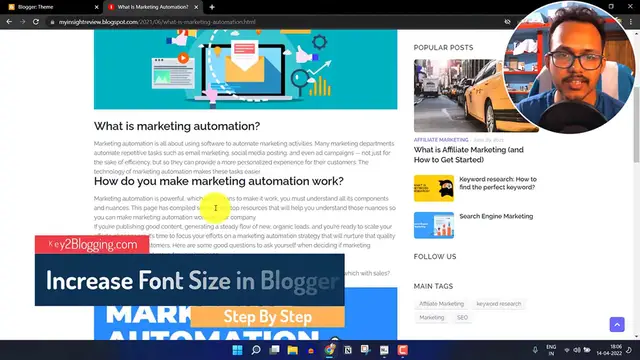This screenshot has height=360, width=640.
Task: Focus the address bar URL
Action: click(x=157, y=22)
